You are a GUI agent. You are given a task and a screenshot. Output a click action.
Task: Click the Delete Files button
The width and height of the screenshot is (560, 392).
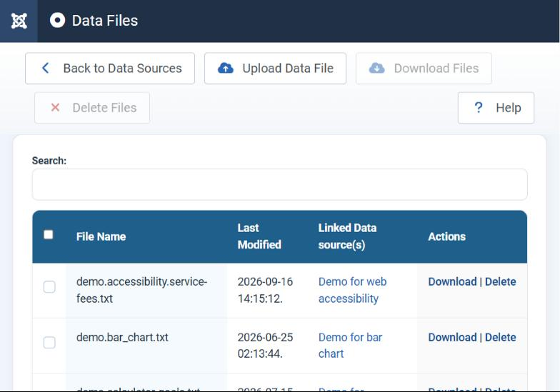pyautogui.click(x=92, y=108)
